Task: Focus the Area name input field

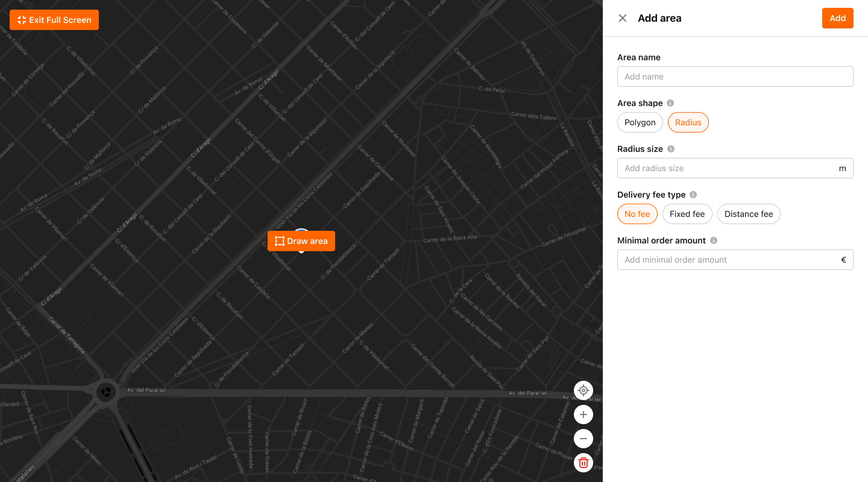Action: (x=735, y=77)
